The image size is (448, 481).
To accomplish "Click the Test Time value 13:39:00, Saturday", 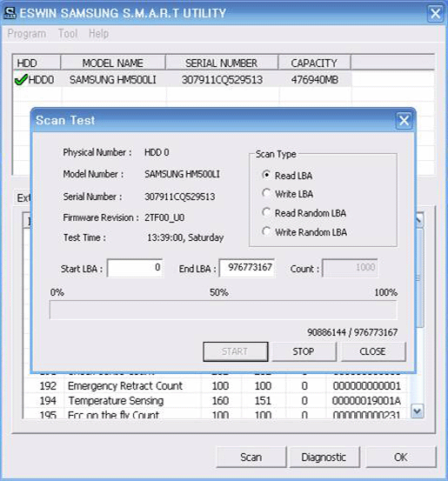I will (185, 237).
